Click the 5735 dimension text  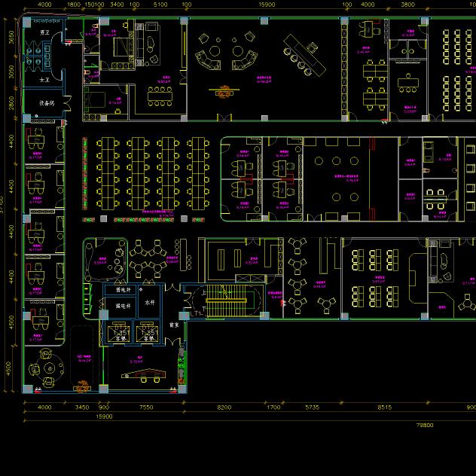click(x=311, y=407)
